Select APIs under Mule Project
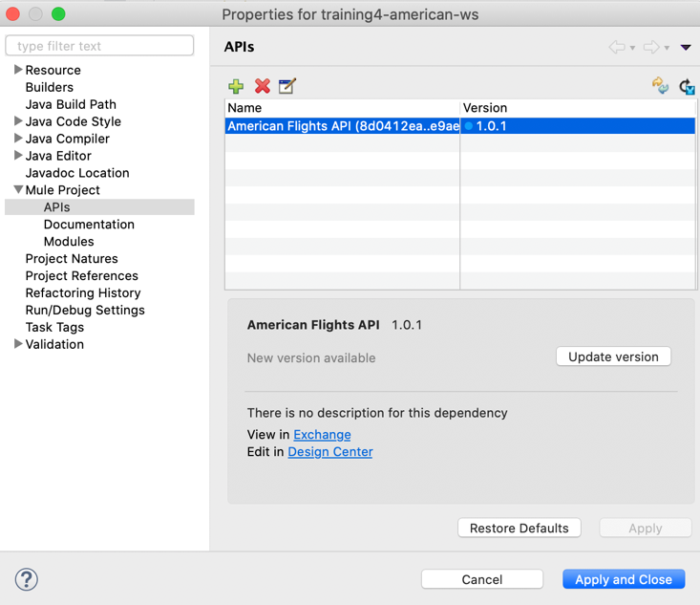700x605 pixels. coord(99,206)
